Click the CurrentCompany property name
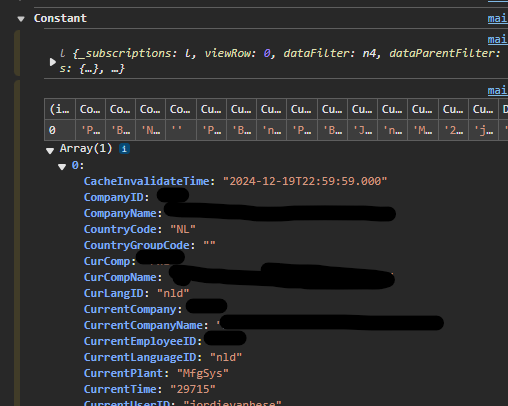Viewport: 508px width, 406px height. coord(130,309)
